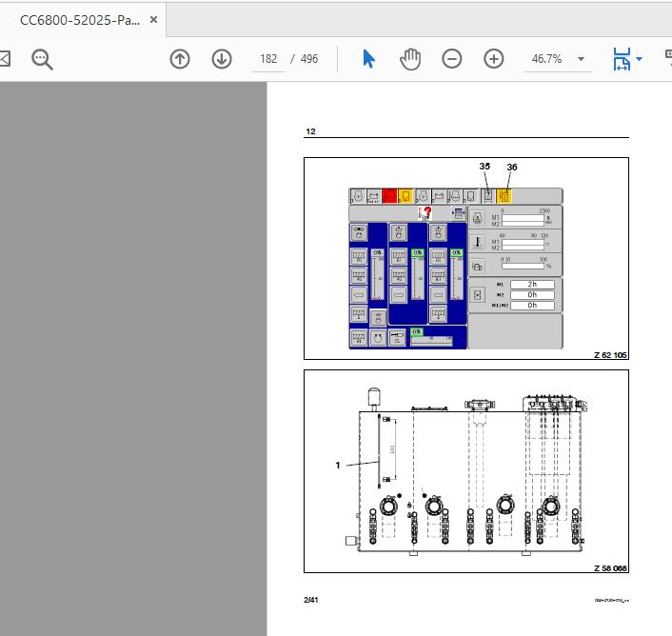Screen dimensions: 672x636
Task: Click the yellow icon next to the red one
Action: (x=405, y=196)
